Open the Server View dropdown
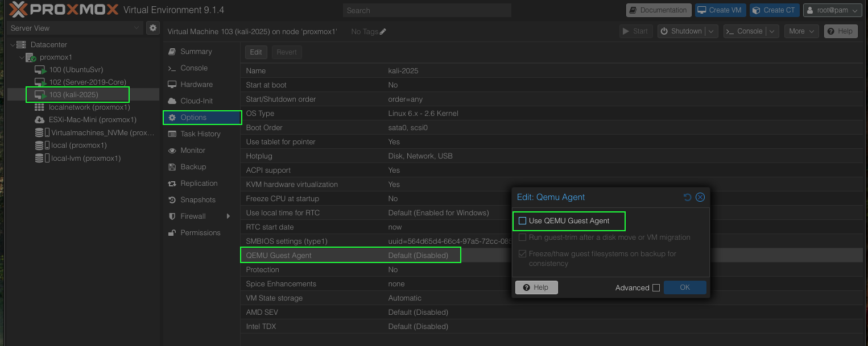 (x=75, y=28)
